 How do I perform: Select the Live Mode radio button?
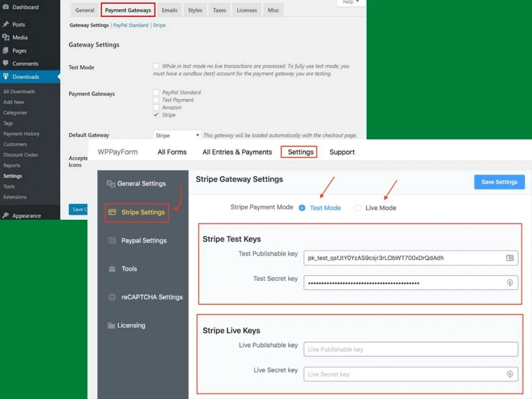358,207
